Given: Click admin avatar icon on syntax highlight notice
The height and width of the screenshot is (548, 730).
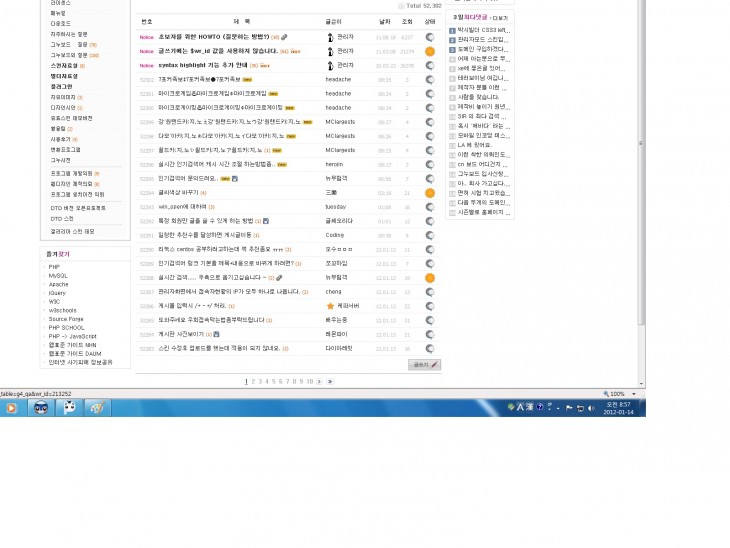Looking at the screenshot, I should click(x=330, y=66).
